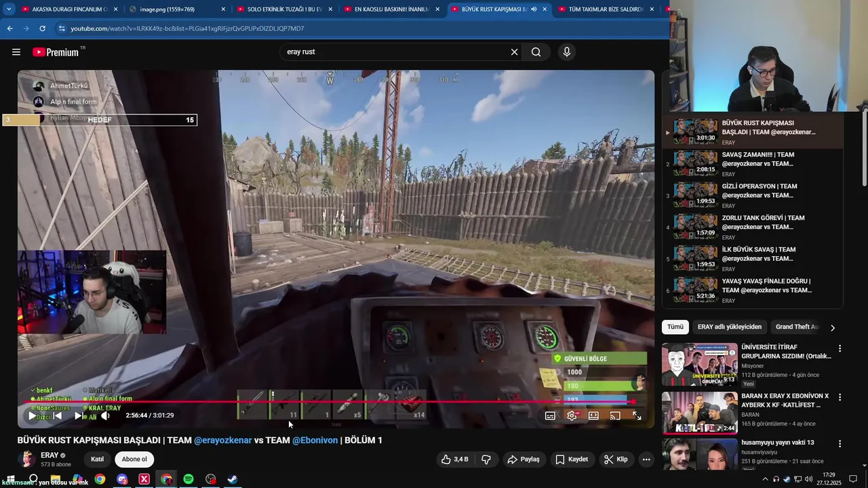This screenshot has width=868, height=488.
Task: Open playlist item 'YAVAŞ YAVAŞ FİNALE DOĞRU'
Action: coord(753,291)
